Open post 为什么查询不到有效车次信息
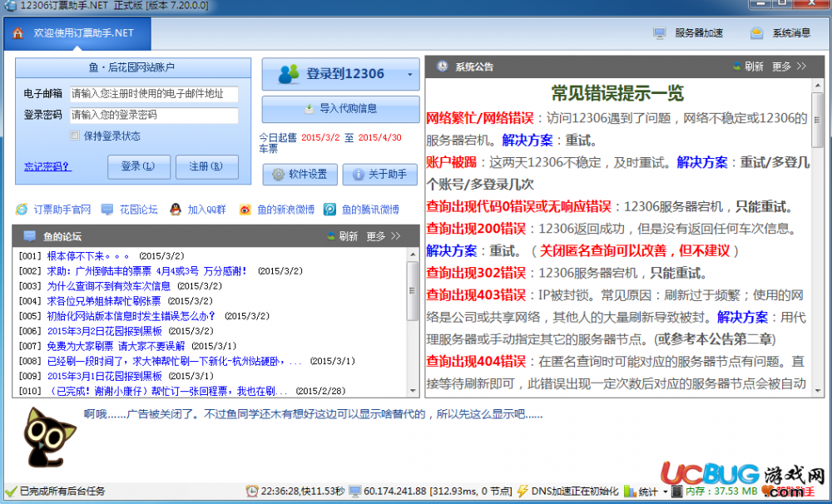This screenshot has height=504, width=832. (x=109, y=286)
